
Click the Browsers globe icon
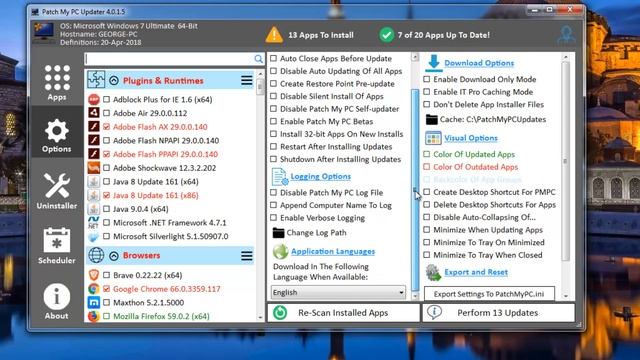(x=96, y=256)
